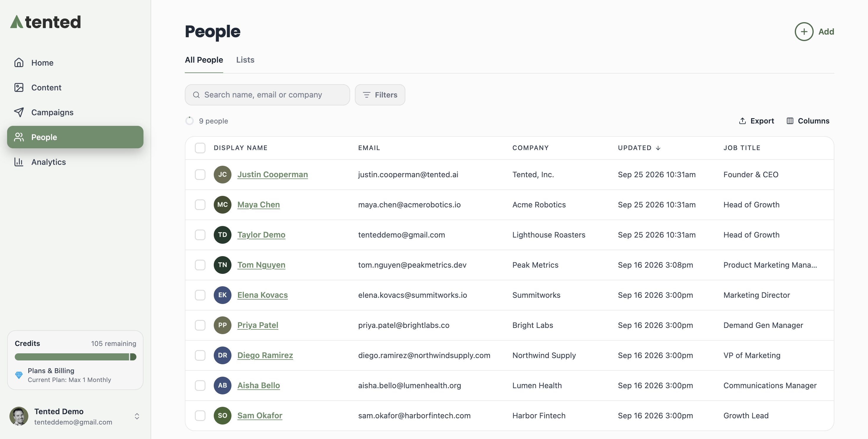Sort by the Updated column arrow
Screen dimensions: 868x439
point(658,148)
